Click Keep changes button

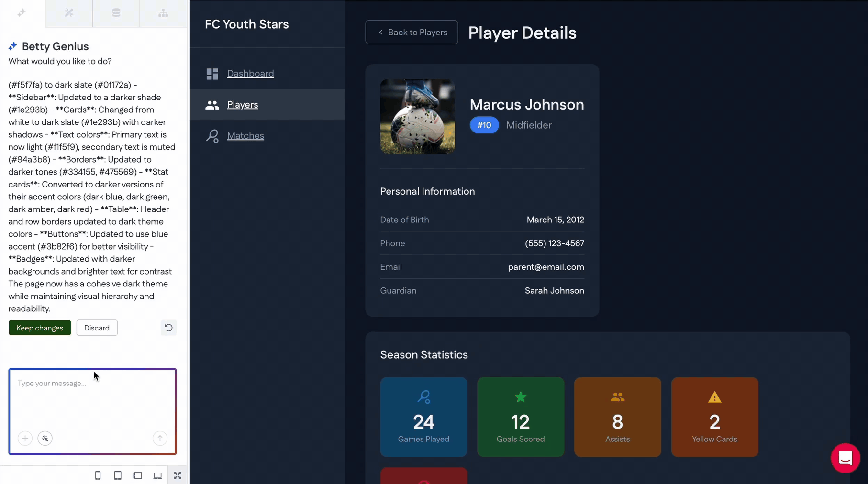[40, 328]
